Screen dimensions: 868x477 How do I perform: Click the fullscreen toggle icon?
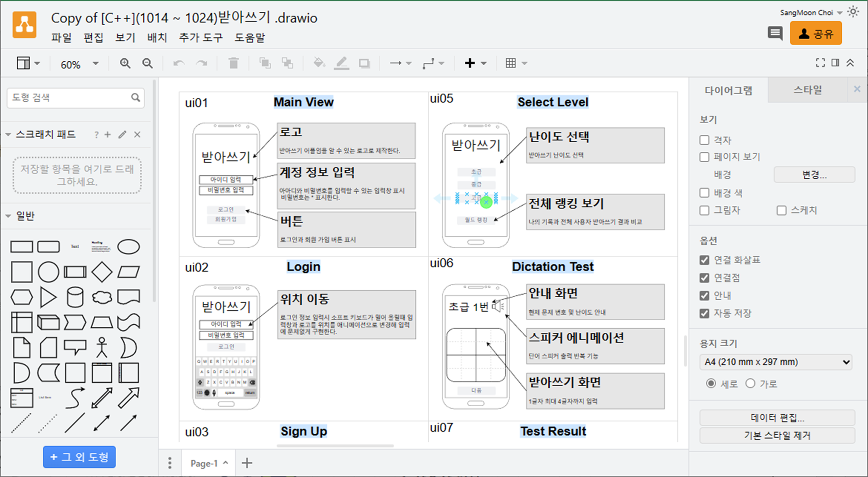[x=820, y=63]
